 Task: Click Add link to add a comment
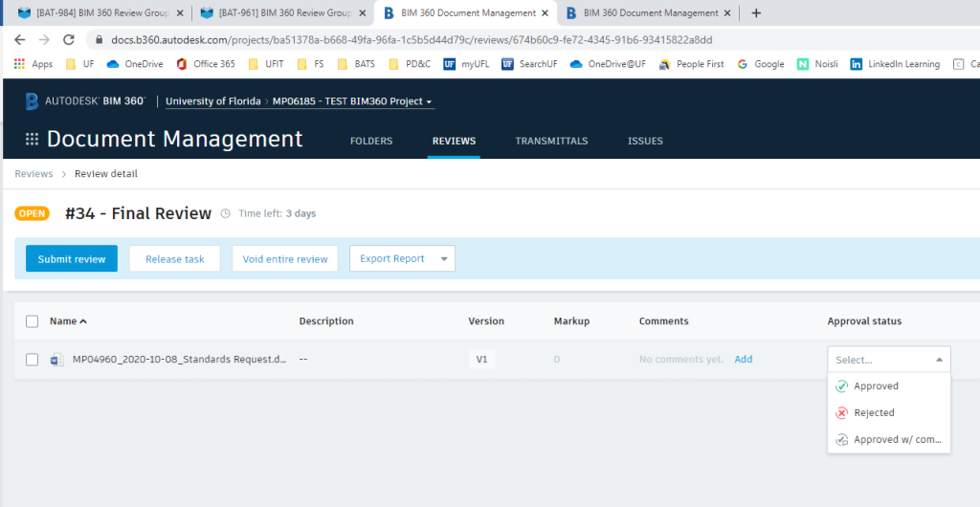(x=743, y=359)
